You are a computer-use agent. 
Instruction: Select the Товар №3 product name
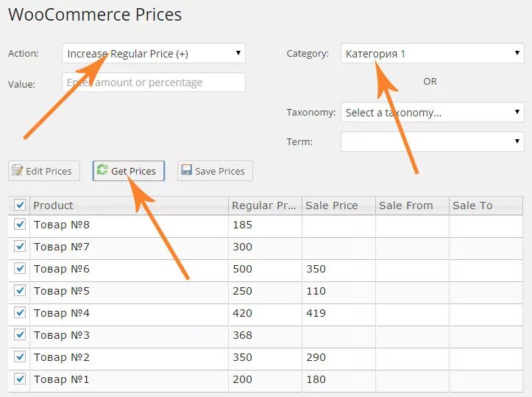tap(61, 335)
